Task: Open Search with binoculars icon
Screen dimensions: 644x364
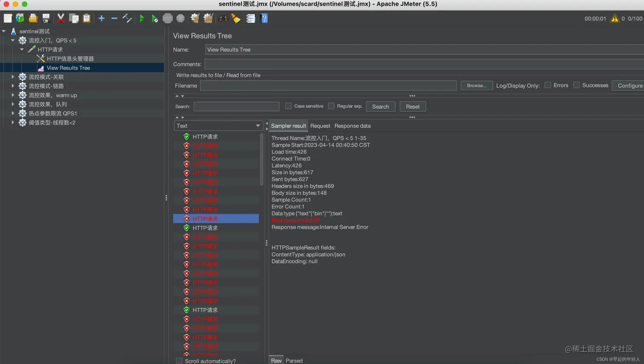Action: tap(223, 18)
